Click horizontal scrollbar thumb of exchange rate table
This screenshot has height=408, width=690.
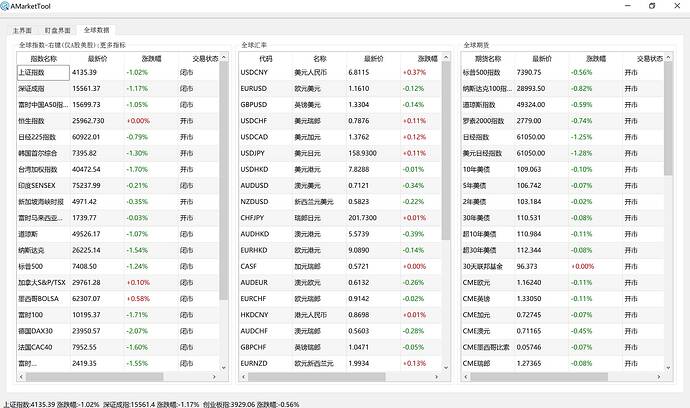coord(317,377)
